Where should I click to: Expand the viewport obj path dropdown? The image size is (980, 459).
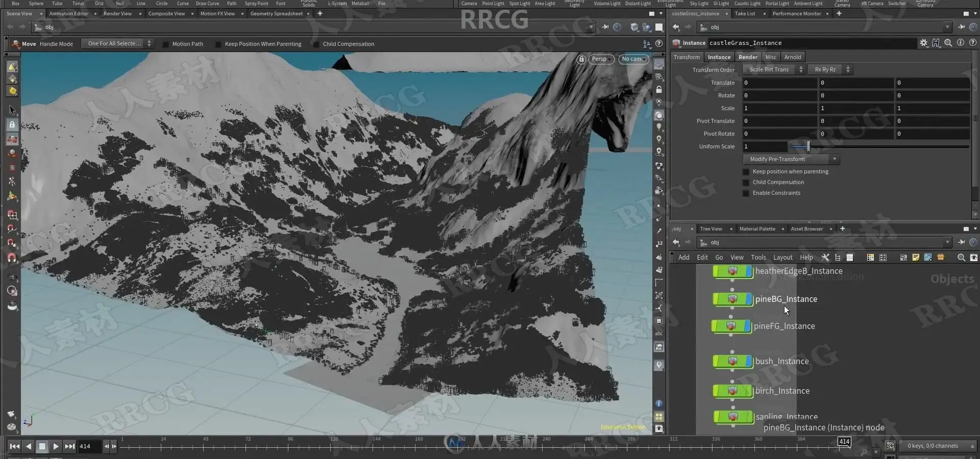point(592,27)
